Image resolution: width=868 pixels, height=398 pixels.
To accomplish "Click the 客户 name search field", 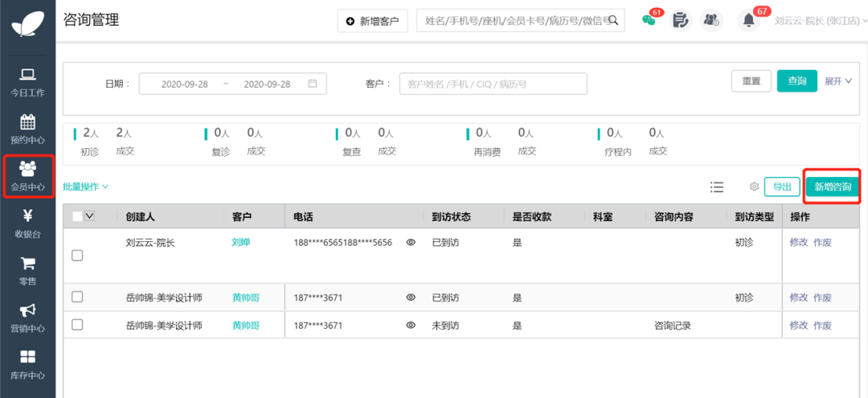I will (493, 84).
